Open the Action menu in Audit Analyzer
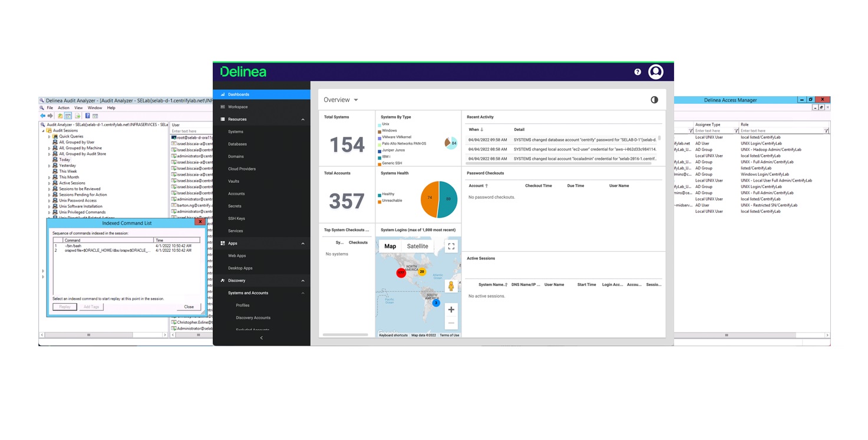868x440 pixels. tap(64, 108)
